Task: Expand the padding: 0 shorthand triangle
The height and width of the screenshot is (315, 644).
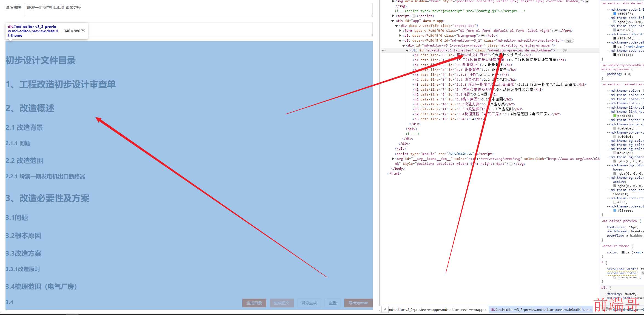Action: pyautogui.click(x=626, y=74)
